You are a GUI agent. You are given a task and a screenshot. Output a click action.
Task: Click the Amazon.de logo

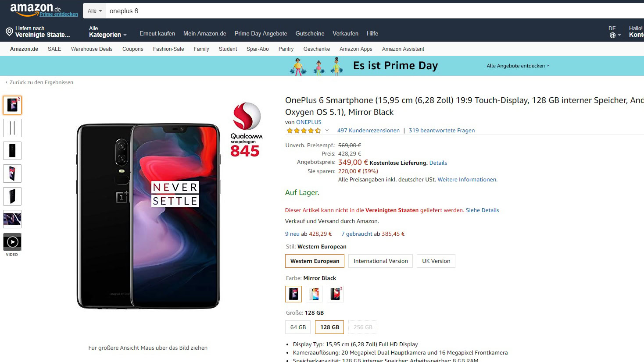click(x=35, y=9)
